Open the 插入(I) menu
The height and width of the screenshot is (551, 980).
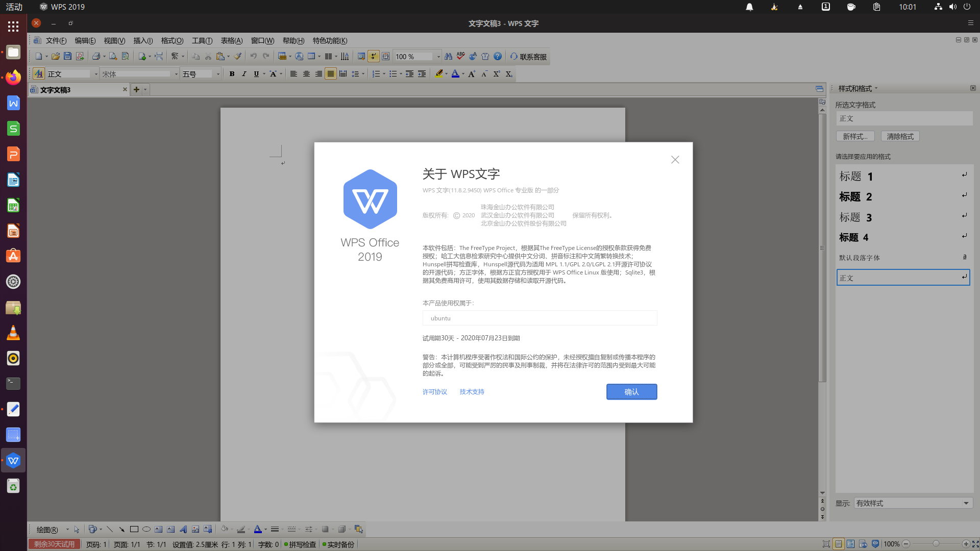click(143, 41)
